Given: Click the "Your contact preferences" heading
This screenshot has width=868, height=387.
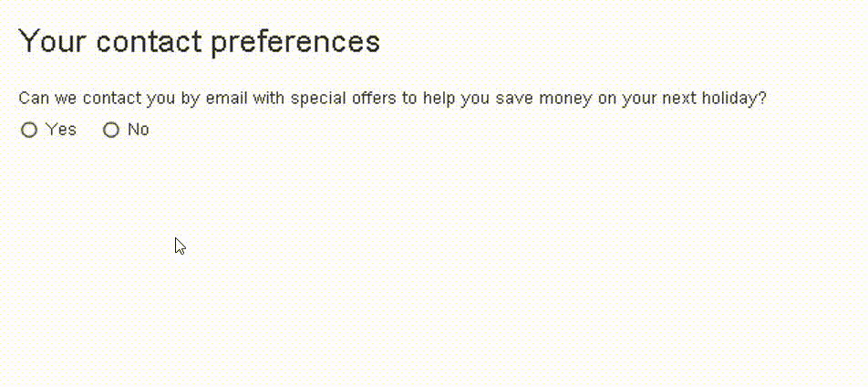Looking at the screenshot, I should point(199,41).
